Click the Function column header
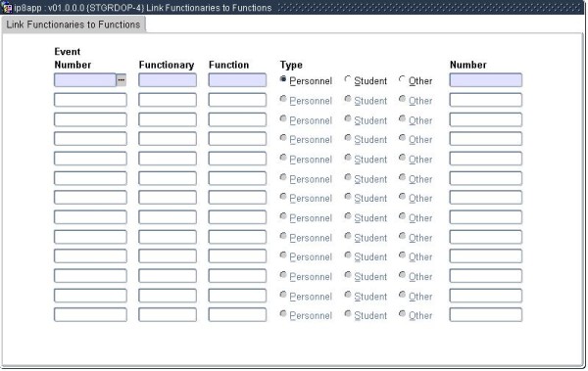 [228, 65]
